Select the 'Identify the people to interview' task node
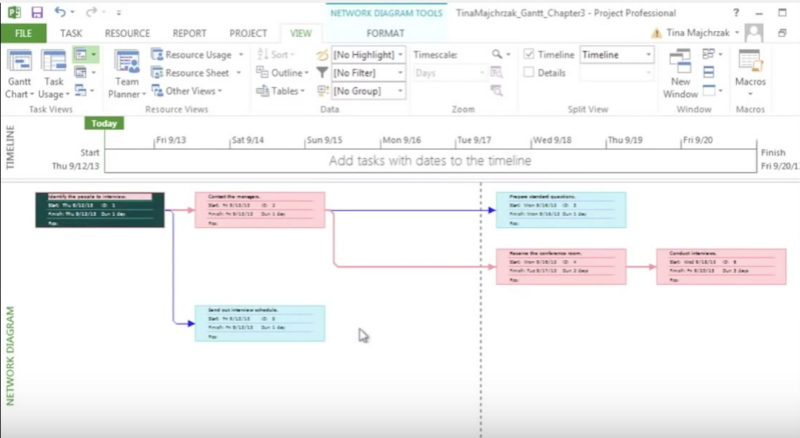 pos(100,210)
